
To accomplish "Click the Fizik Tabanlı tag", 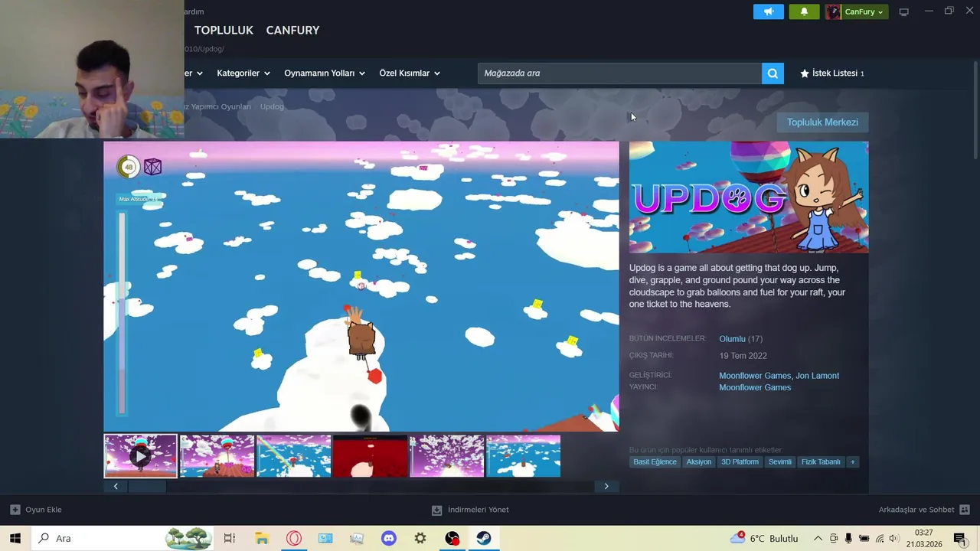I will (x=821, y=461).
